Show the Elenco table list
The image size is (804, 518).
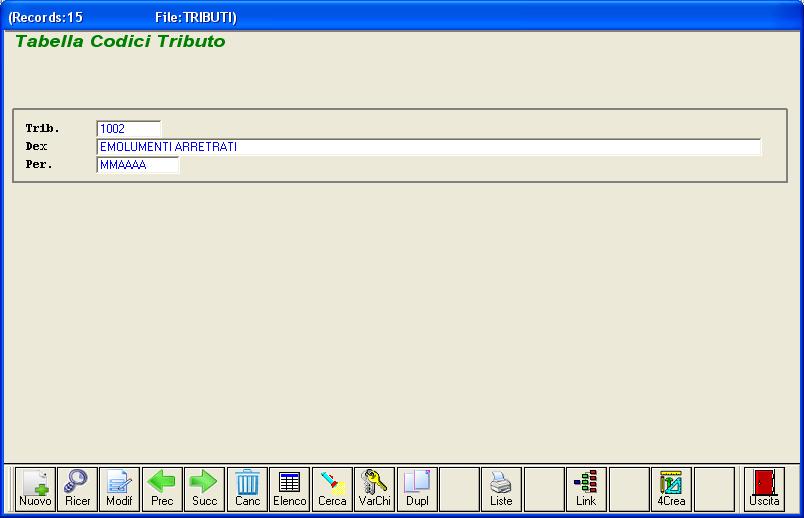point(290,489)
